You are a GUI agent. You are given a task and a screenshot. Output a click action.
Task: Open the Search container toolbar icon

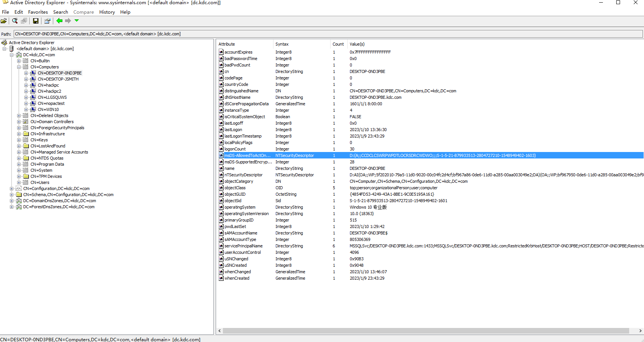coord(15,21)
